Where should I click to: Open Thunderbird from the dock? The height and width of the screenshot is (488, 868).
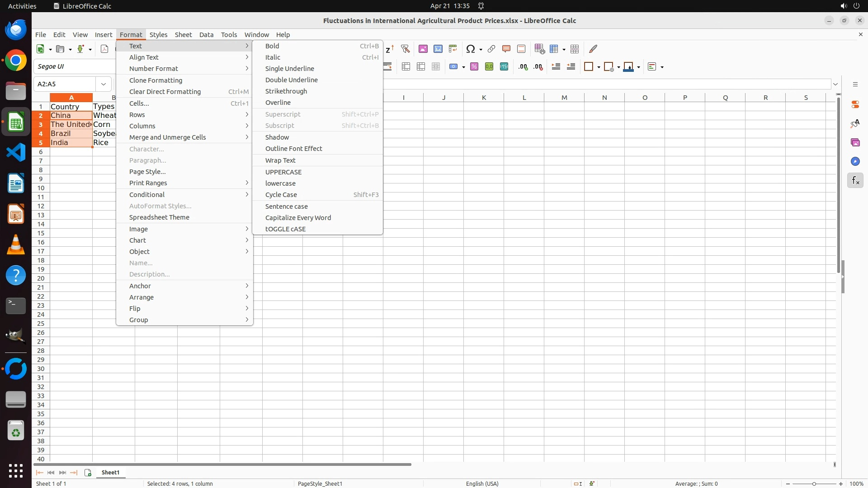coord(16,30)
